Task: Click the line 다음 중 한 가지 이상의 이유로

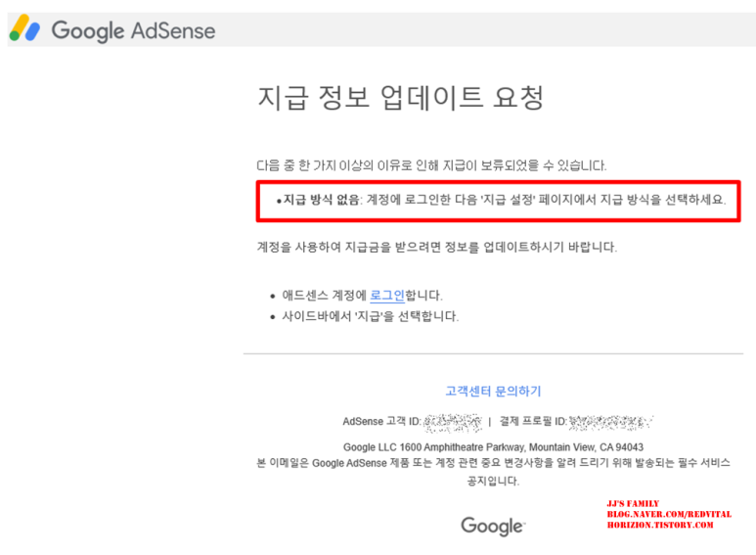Action: tap(431, 165)
